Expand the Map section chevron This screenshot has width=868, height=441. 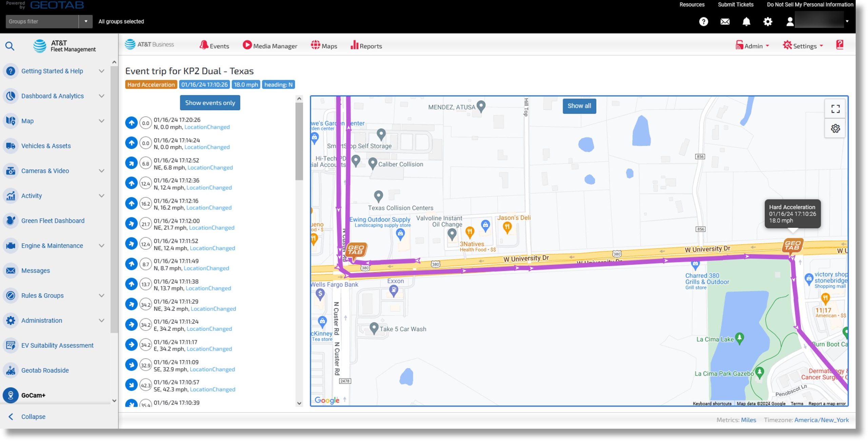point(101,121)
